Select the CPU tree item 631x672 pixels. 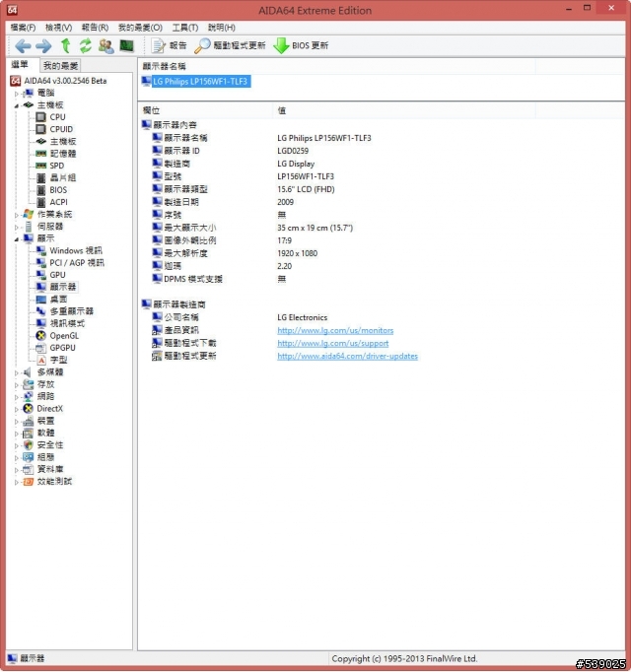click(x=57, y=117)
